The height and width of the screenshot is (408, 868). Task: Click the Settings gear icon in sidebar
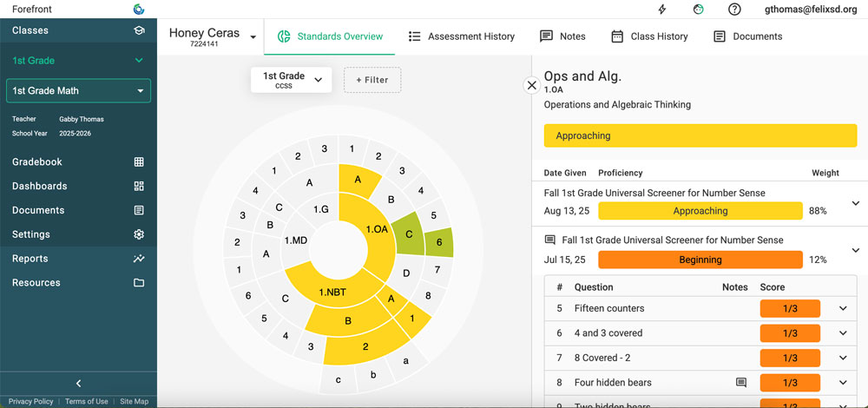click(x=139, y=235)
